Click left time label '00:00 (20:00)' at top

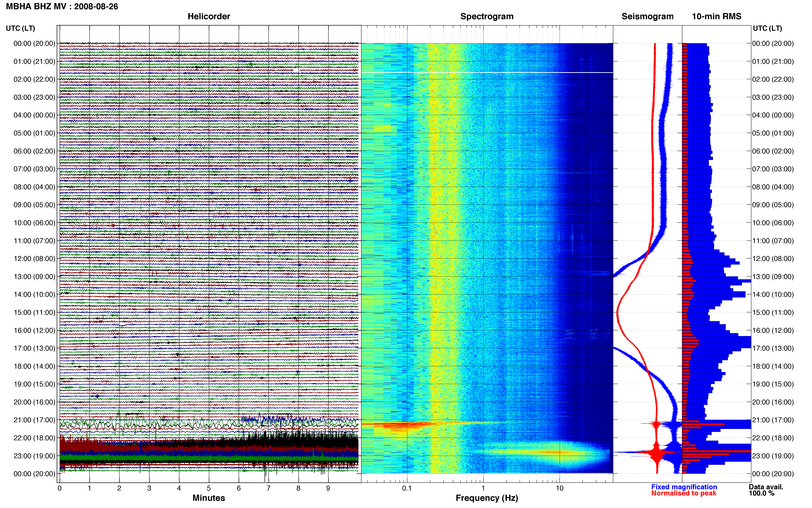[34, 43]
